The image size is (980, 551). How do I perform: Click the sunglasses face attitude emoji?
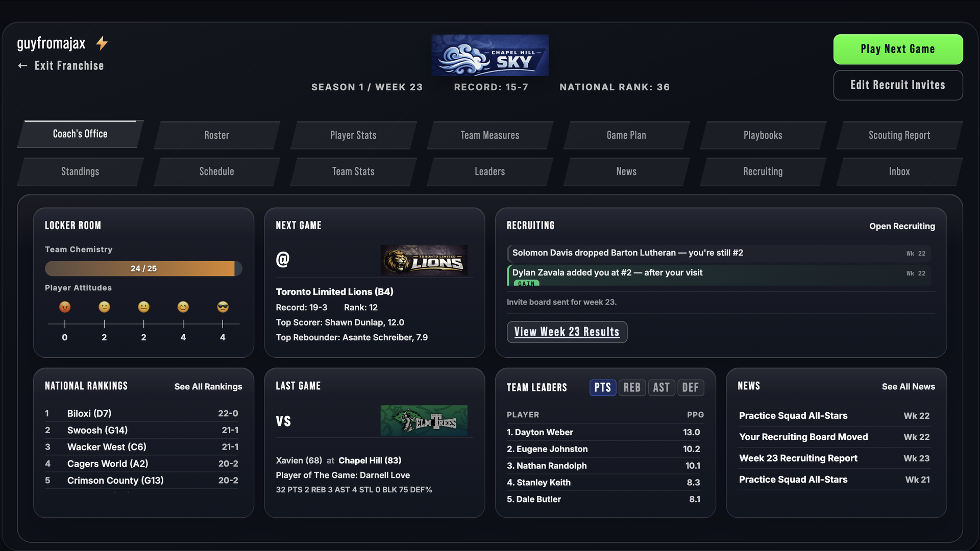(223, 307)
